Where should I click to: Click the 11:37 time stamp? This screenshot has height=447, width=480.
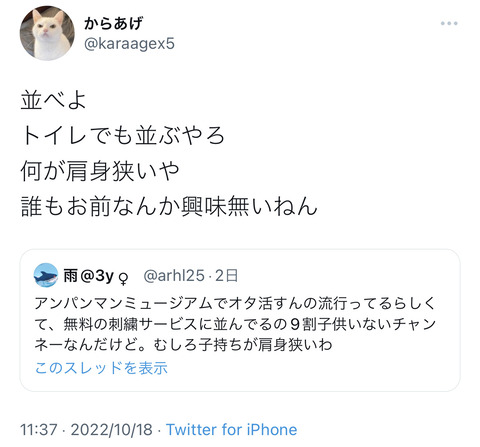[x=39, y=429]
